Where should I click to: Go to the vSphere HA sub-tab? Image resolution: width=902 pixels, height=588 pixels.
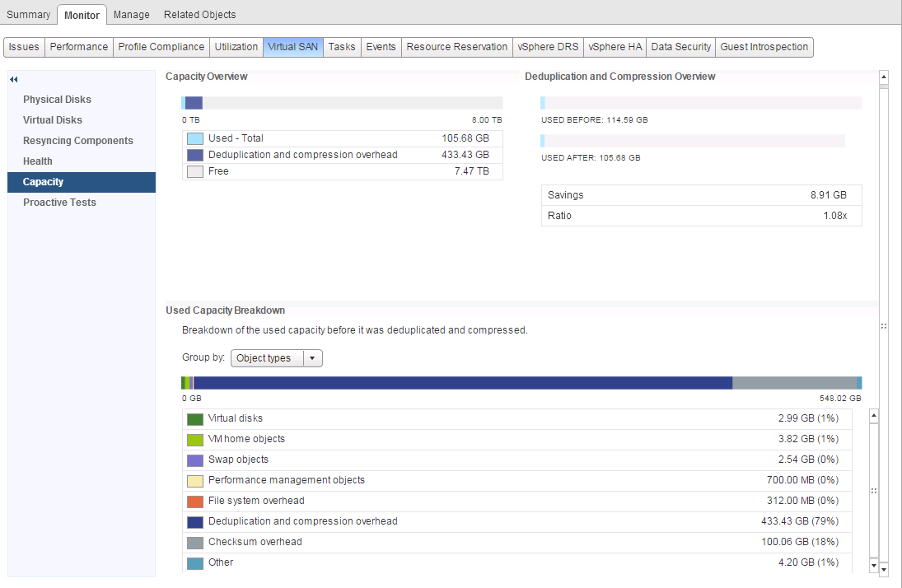coord(615,47)
